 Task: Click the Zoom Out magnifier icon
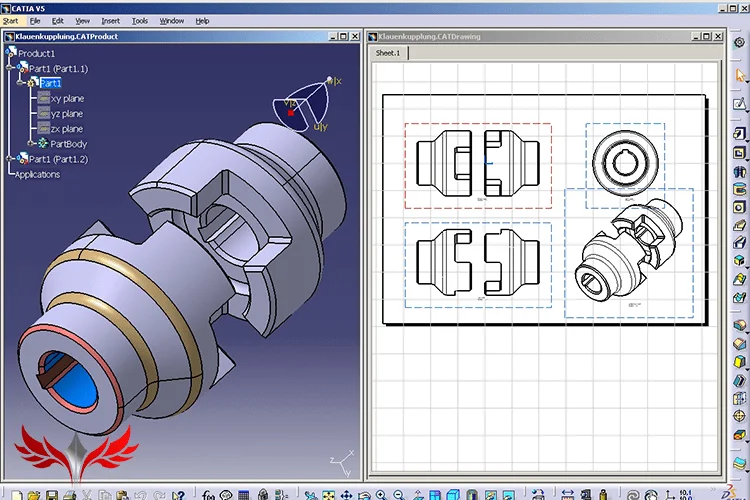pyautogui.click(x=399, y=495)
